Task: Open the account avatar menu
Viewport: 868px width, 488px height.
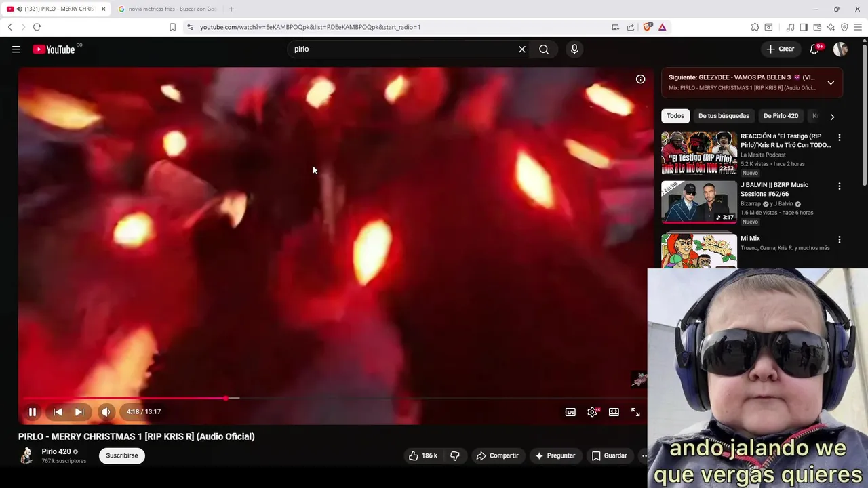Action: pyautogui.click(x=840, y=49)
